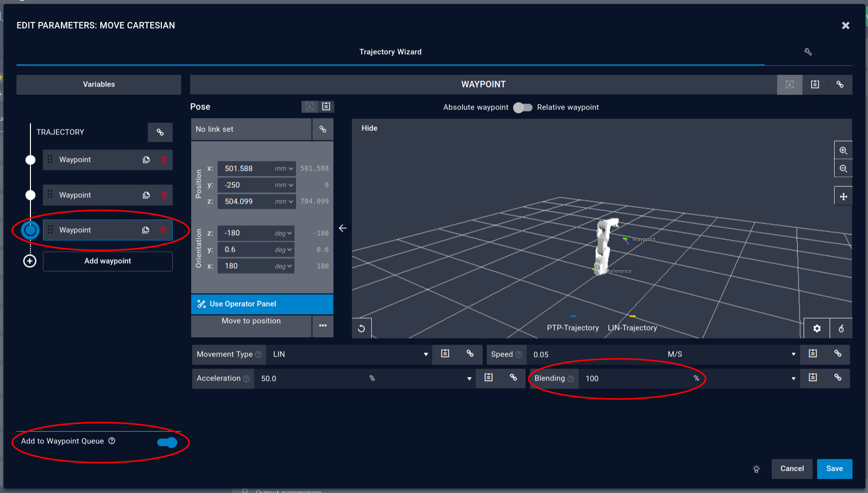Zoom in on the 3D view
This screenshot has height=493, width=868.
coord(843,150)
